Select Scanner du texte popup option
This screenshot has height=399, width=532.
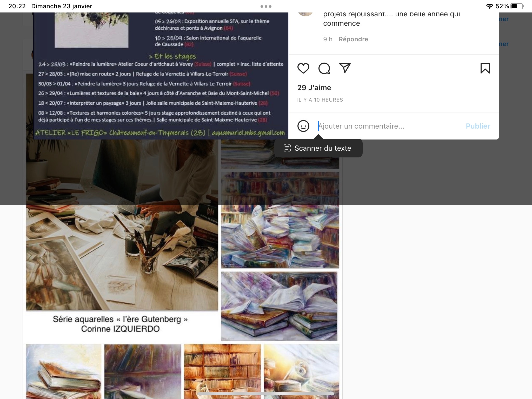click(x=318, y=148)
